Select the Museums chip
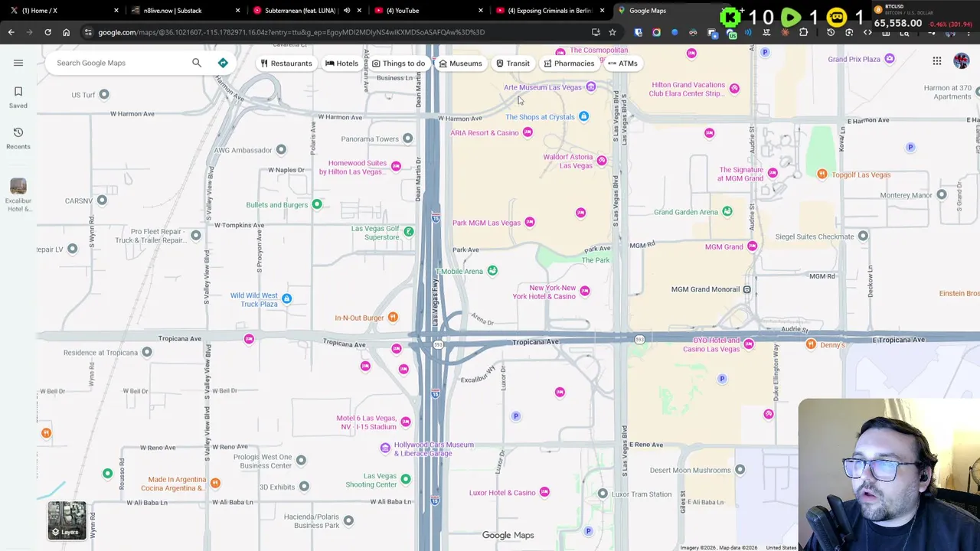 pyautogui.click(x=460, y=64)
